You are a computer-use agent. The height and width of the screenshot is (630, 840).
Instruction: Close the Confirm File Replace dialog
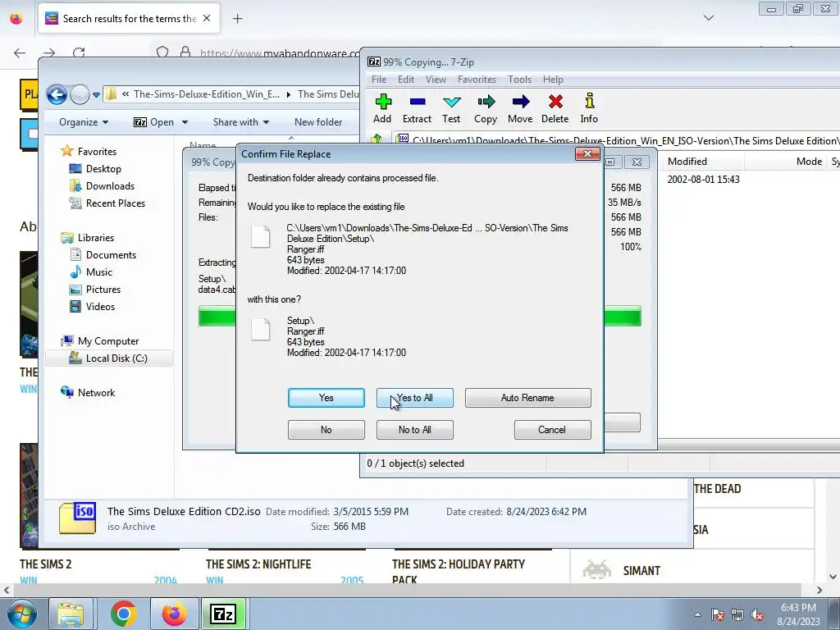[x=587, y=154]
